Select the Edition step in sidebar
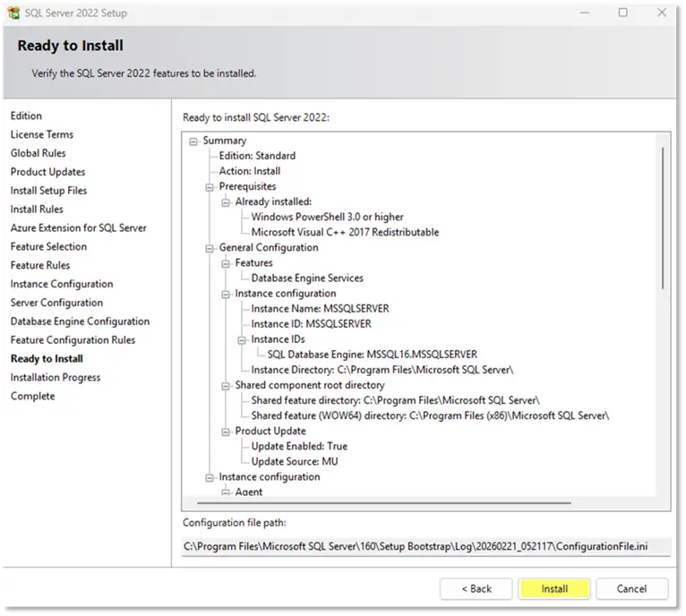The width and height of the screenshot is (686, 616). click(26, 115)
